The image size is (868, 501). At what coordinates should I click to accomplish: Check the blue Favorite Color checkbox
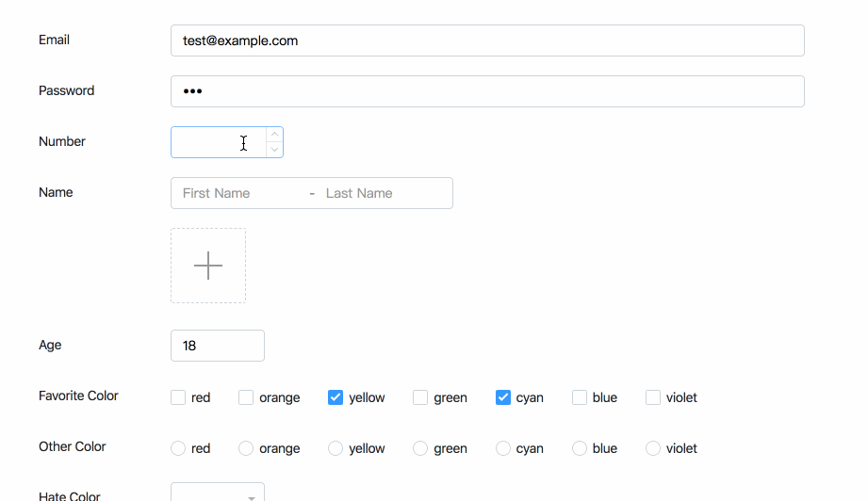coord(580,397)
